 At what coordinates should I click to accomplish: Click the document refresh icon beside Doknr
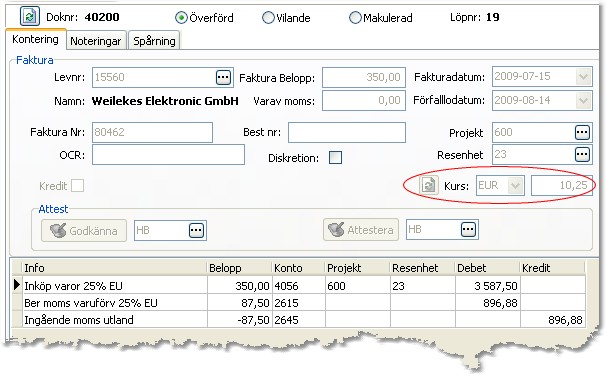tap(30, 16)
